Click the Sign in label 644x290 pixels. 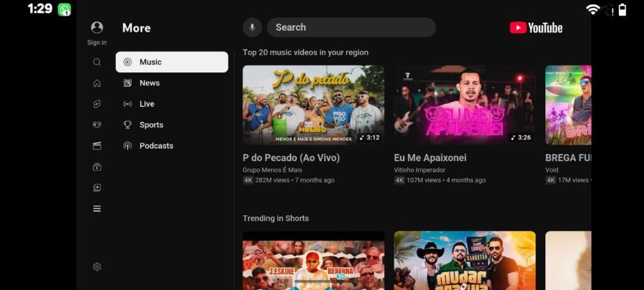point(97,43)
